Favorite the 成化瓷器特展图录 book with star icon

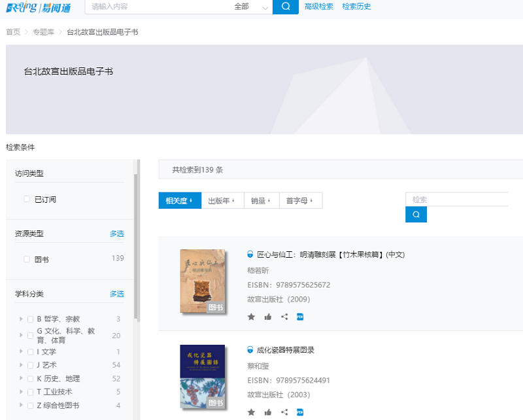click(251, 412)
